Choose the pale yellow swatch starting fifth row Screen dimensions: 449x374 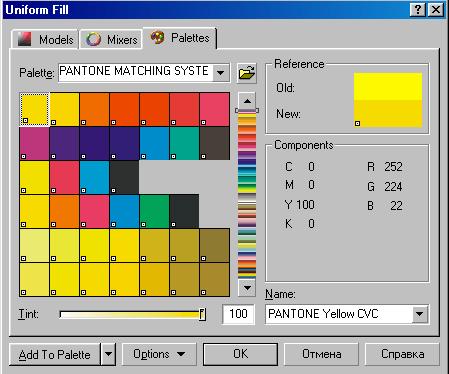click(35, 245)
